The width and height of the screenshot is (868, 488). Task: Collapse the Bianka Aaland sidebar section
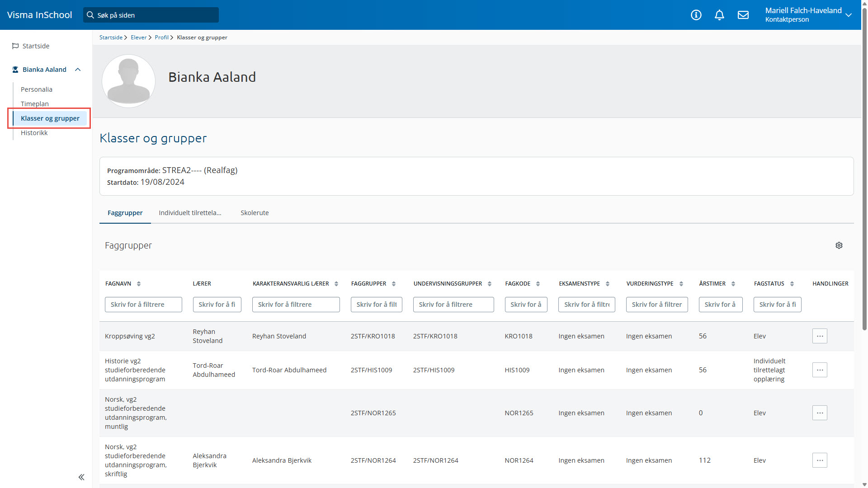click(x=78, y=70)
